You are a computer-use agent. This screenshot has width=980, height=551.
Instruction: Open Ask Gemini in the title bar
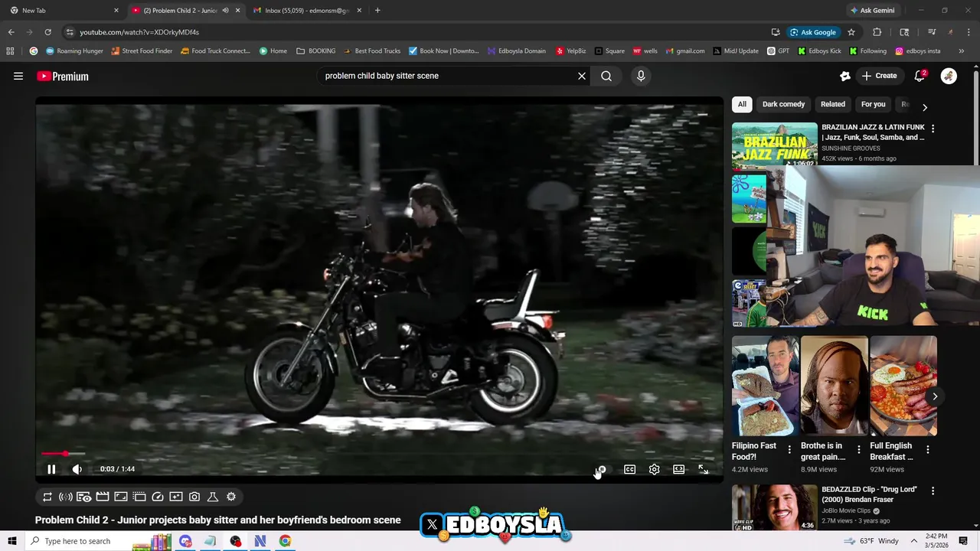pos(872,11)
